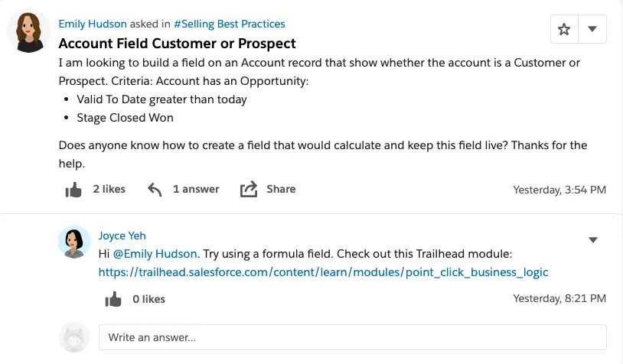The width and height of the screenshot is (623, 364).
Task: Click the share arrow icon
Action: click(249, 189)
